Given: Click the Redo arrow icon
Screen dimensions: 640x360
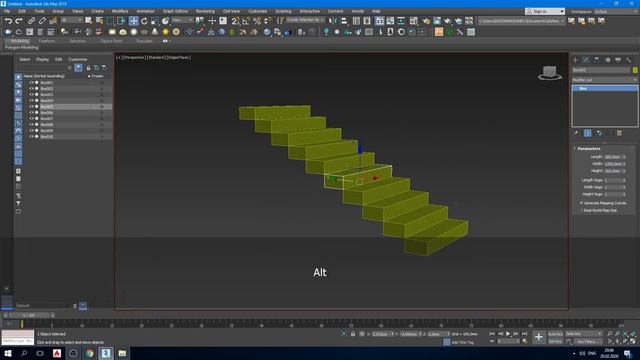Looking at the screenshot, I should (19, 20).
